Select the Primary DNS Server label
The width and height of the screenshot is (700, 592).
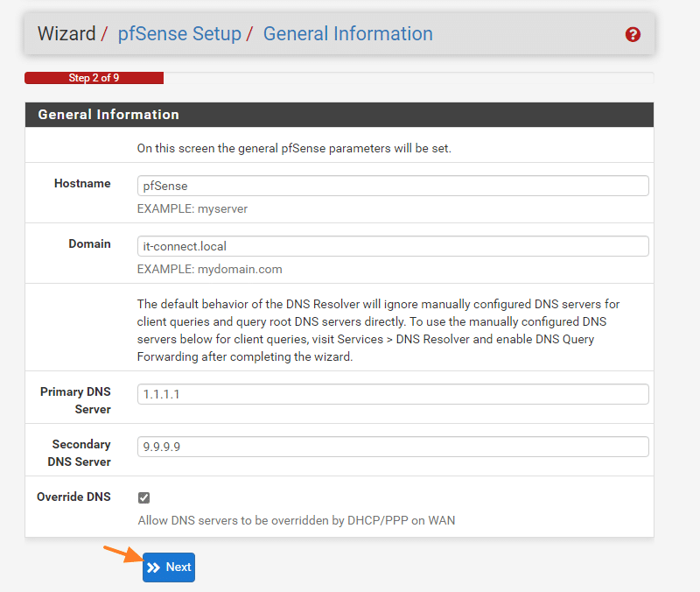(x=75, y=400)
